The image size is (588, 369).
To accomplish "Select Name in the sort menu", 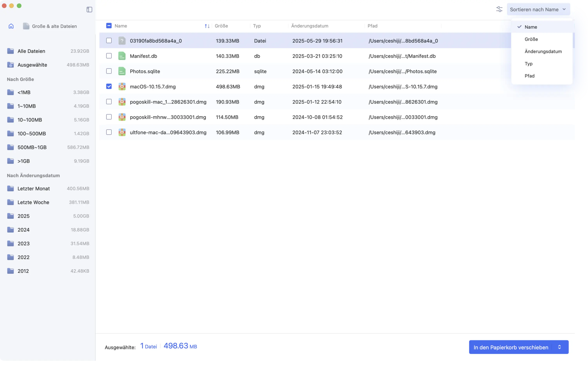I will 542,27.
